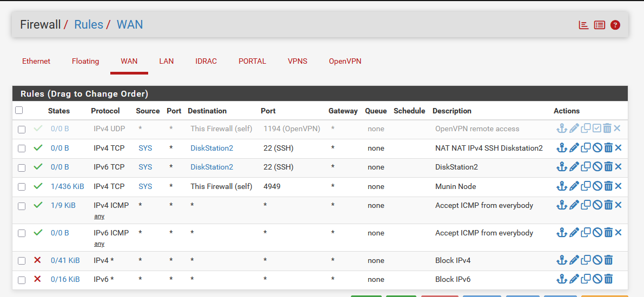Check the NAT IPv4 SSH Diskstation2 rule checkbox

pyautogui.click(x=21, y=148)
